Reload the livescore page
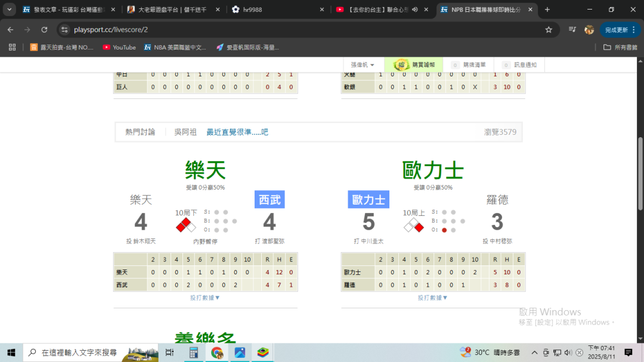 click(44, 30)
